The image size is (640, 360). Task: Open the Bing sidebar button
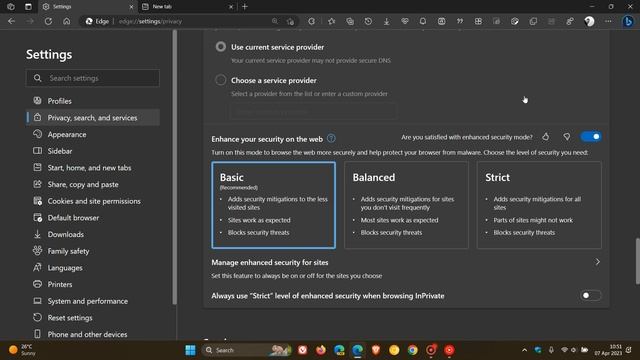628,21
